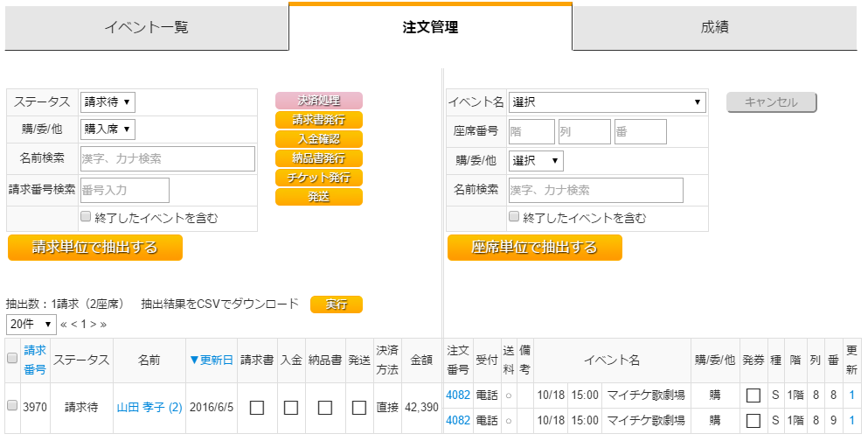
Task: Change the 20件 page size dropdown
Action: tap(31, 324)
